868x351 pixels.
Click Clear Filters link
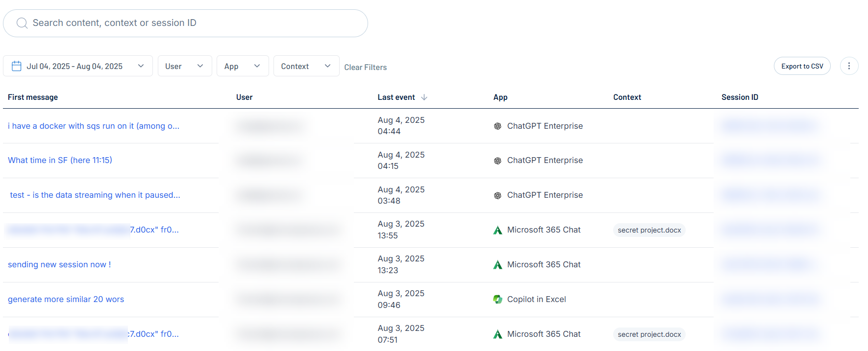pos(365,67)
